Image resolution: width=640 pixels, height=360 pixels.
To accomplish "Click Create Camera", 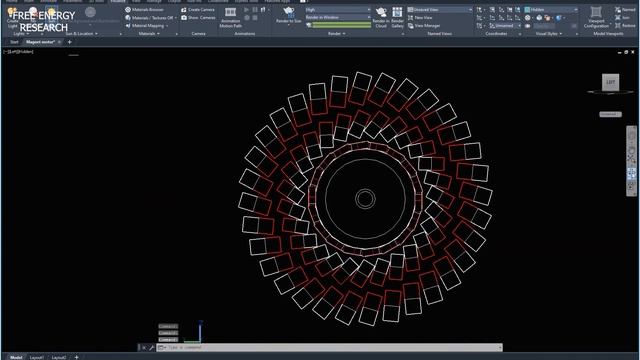I will [198, 9].
